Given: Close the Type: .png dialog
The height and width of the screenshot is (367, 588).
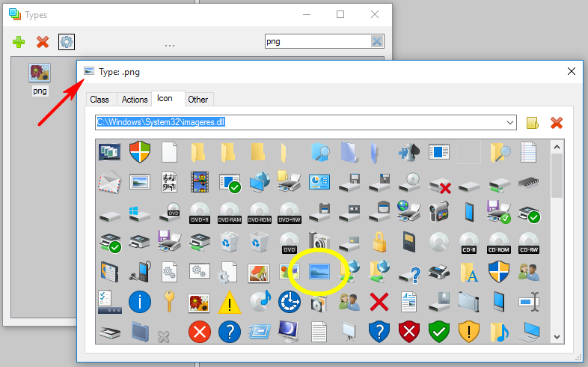Looking at the screenshot, I should (571, 71).
